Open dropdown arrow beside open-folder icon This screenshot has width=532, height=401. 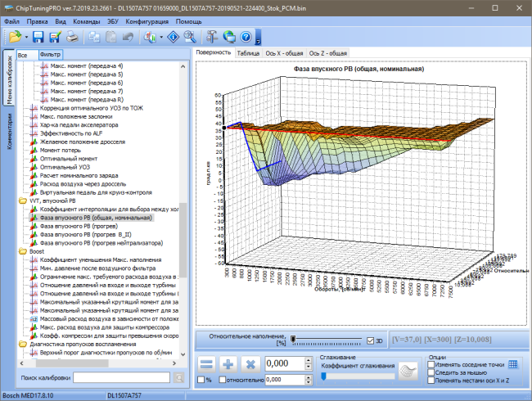point(26,37)
